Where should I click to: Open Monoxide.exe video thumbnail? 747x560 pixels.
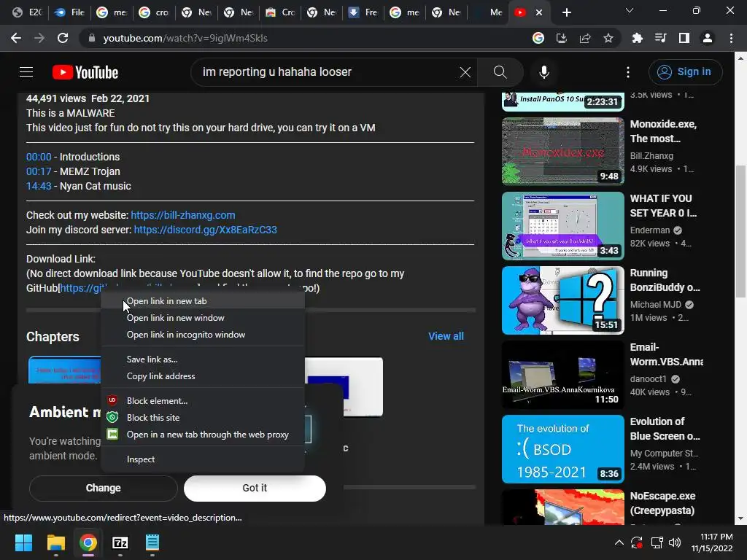click(x=563, y=151)
